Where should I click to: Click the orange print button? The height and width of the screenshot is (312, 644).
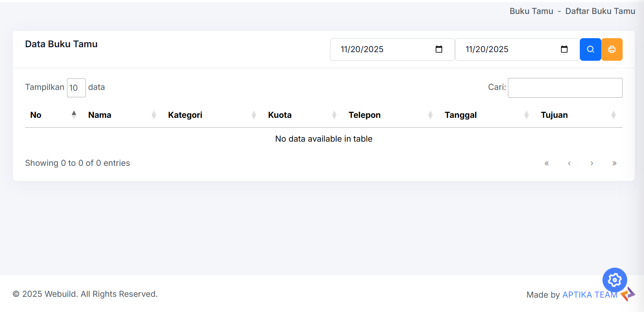pos(612,49)
